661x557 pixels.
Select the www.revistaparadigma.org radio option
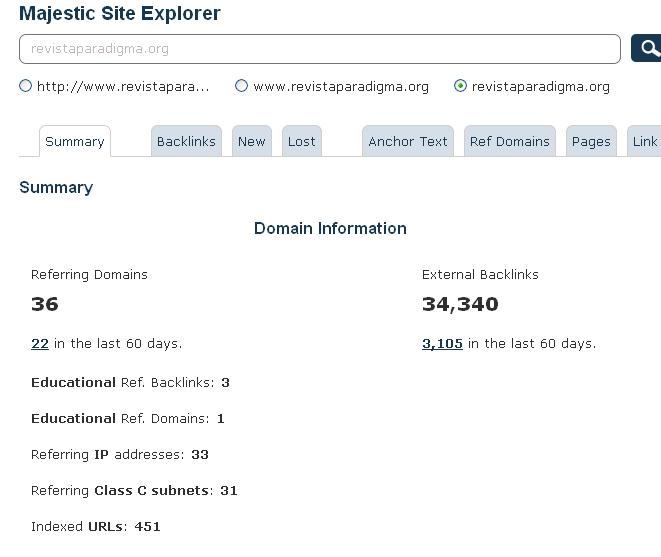(x=241, y=86)
